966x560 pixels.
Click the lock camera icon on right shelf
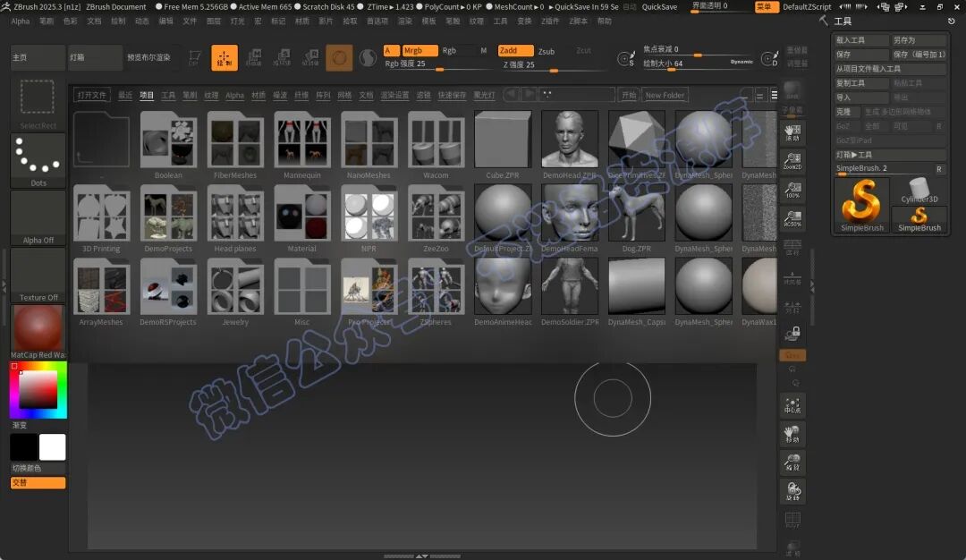point(792,334)
